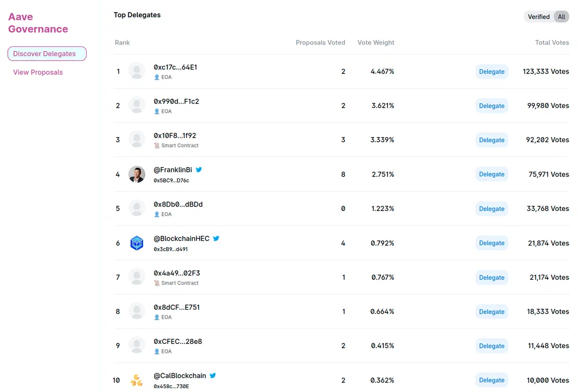Open delegate address 0x990d...F1c2

[176, 102]
